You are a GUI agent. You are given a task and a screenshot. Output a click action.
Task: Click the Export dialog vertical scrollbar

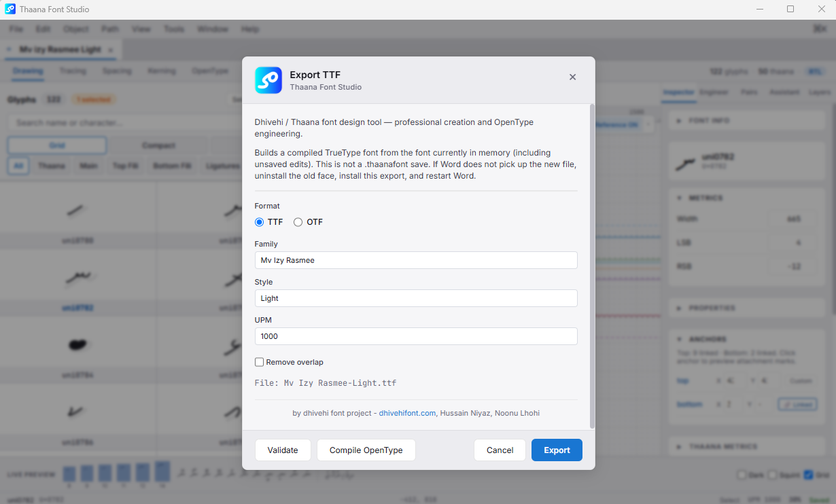click(592, 266)
